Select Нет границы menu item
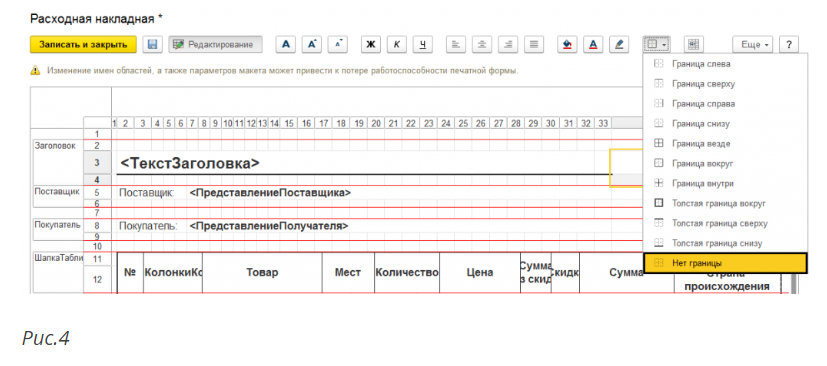 pos(725,263)
